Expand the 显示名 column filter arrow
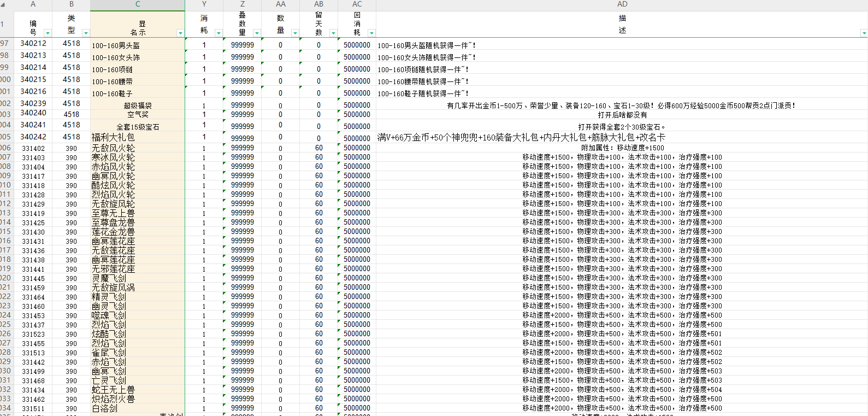The width and height of the screenshot is (868, 416). point(180,33)
